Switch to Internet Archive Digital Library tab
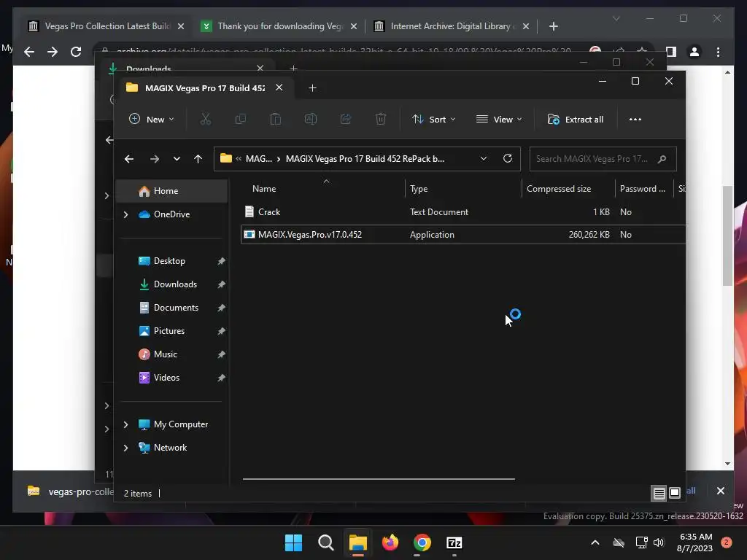This screenshot has height=560, width=747. point(452,26)
